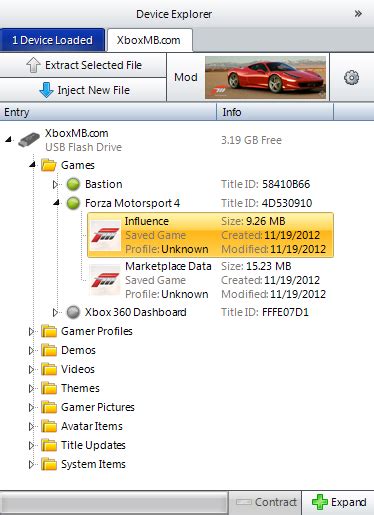The height and width of the screenshot is (515, 374).
Task: Click the 3.19 GB Free text
Action: pyautogui.click(x=251, y=140)
